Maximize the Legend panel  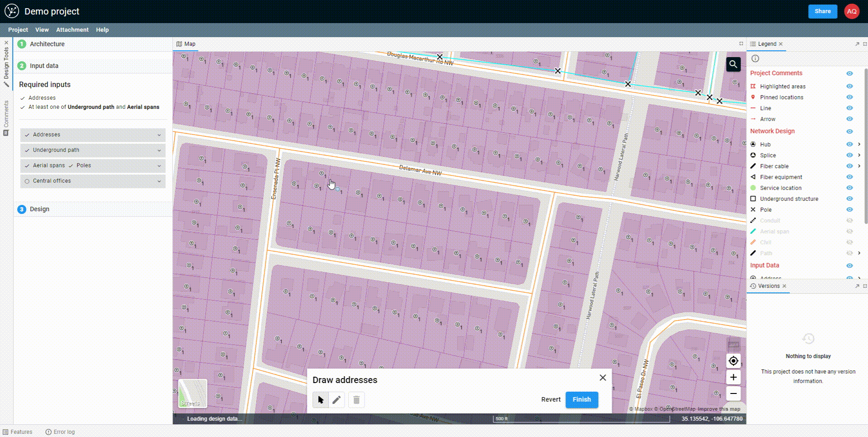865,44
